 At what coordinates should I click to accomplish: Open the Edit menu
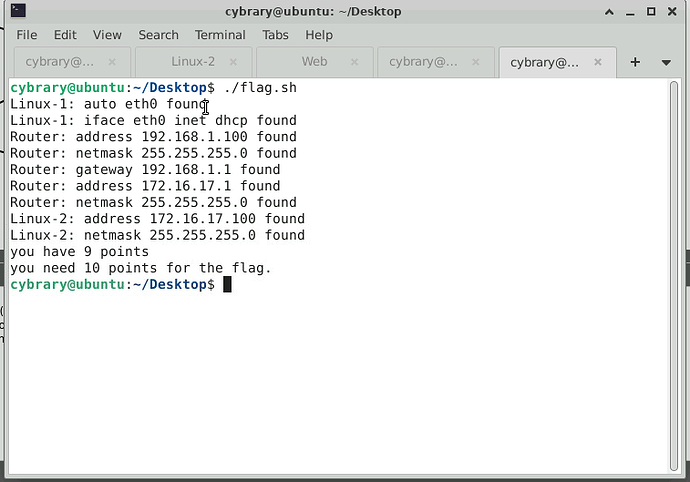pyautogui.click(x=65, y=34)
